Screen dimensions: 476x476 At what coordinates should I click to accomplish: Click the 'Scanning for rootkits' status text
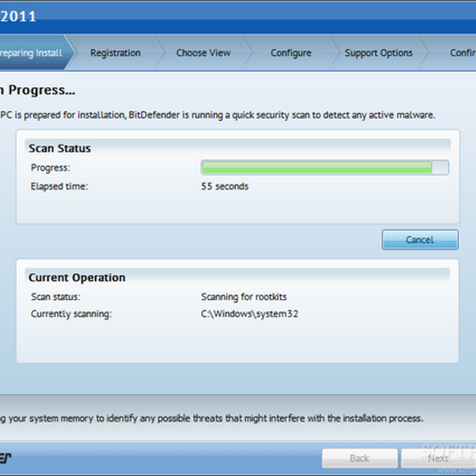pyautogui.click(x=244, y=296)
